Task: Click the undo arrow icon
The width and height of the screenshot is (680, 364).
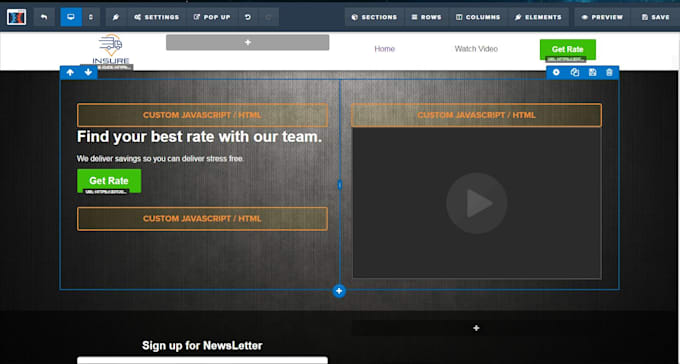Action: (x=248, y=17)
